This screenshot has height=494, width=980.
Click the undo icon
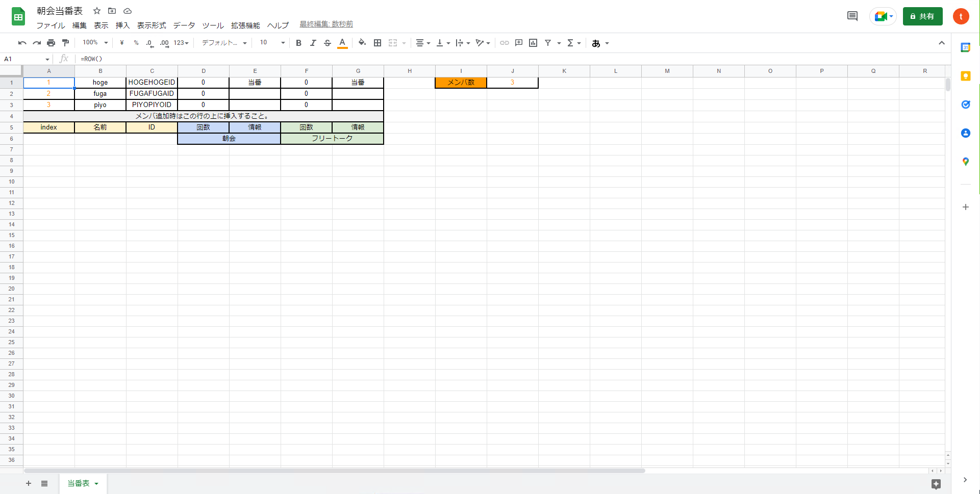[x=22, y=43]
